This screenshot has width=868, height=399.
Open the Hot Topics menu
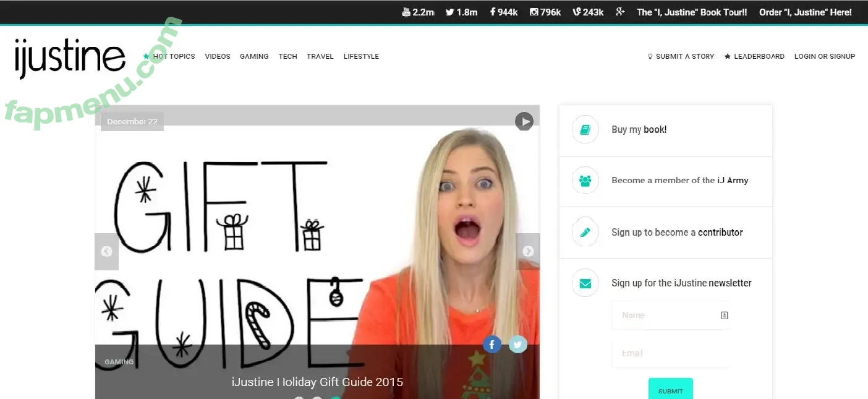[x=169, y=56]
